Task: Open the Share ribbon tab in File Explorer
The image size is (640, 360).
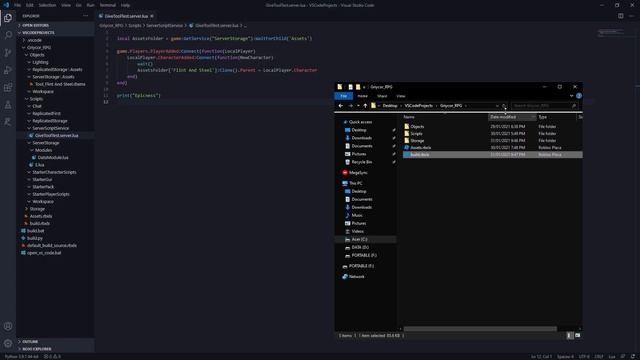Action: [382, 96]
